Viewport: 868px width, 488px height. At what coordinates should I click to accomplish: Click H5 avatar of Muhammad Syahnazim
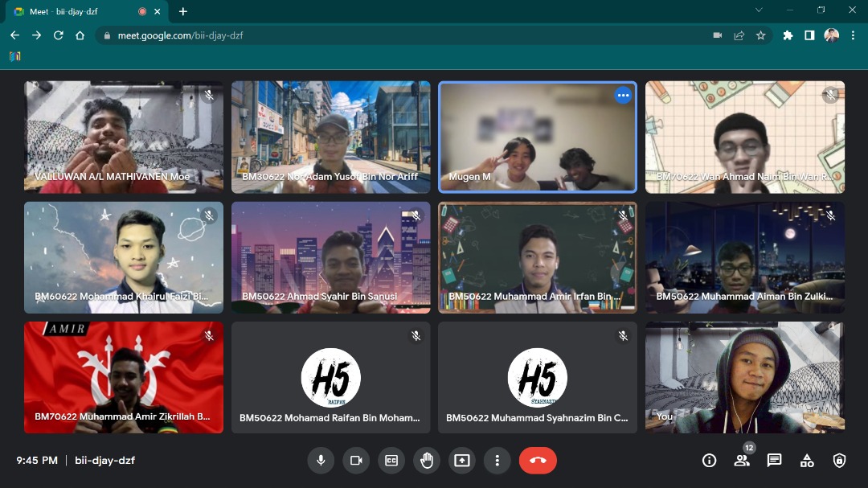click(538, 377)
